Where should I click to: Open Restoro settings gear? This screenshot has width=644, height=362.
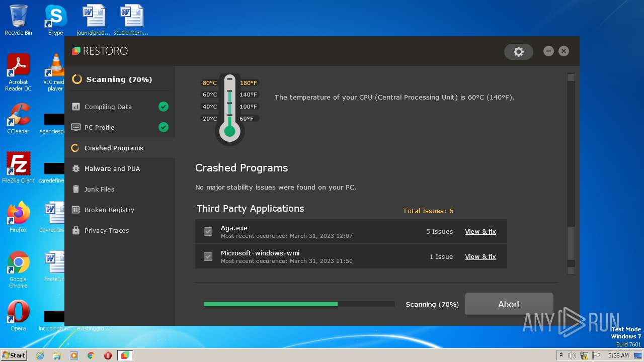pyautogui.click(x=518, y=51)
